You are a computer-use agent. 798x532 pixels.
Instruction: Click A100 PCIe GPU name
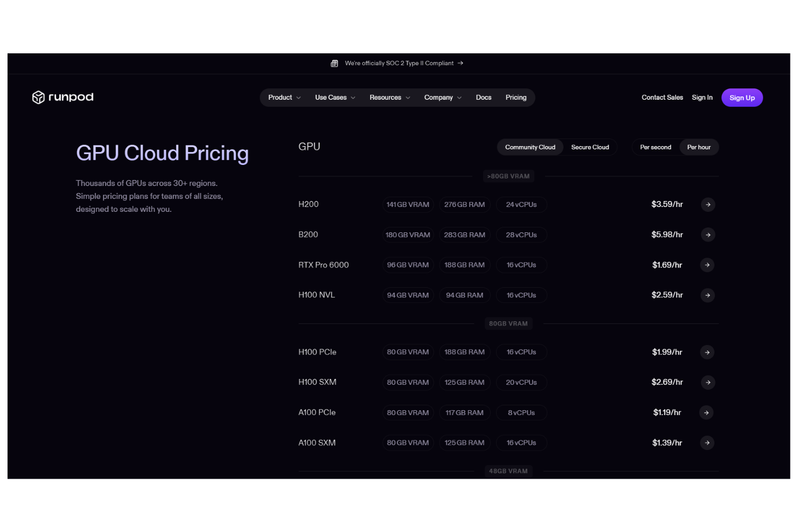click(x=317, y=413)
